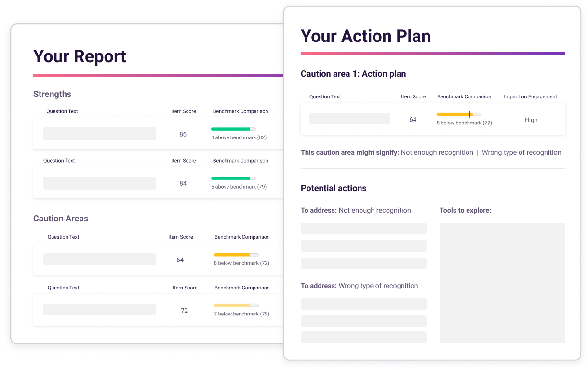
Task: Click the Your Report heading
Action: 80,56
